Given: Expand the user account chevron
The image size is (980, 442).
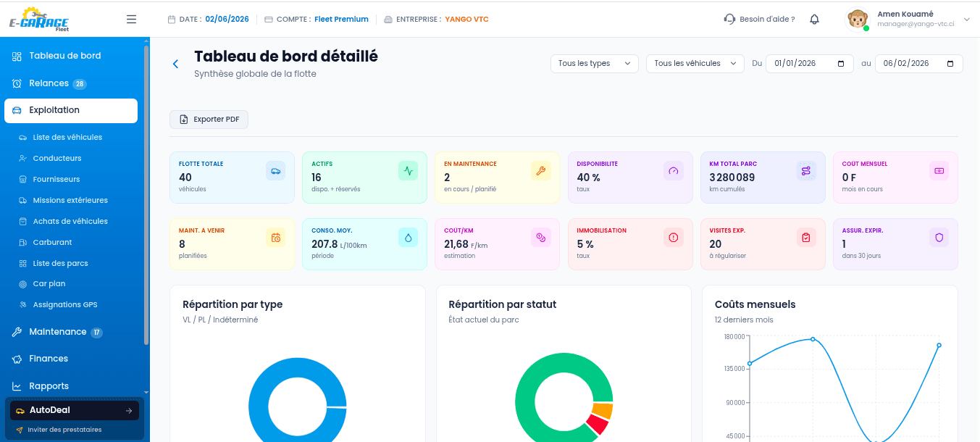Looking at the screenshot, I should coord(966,20).
